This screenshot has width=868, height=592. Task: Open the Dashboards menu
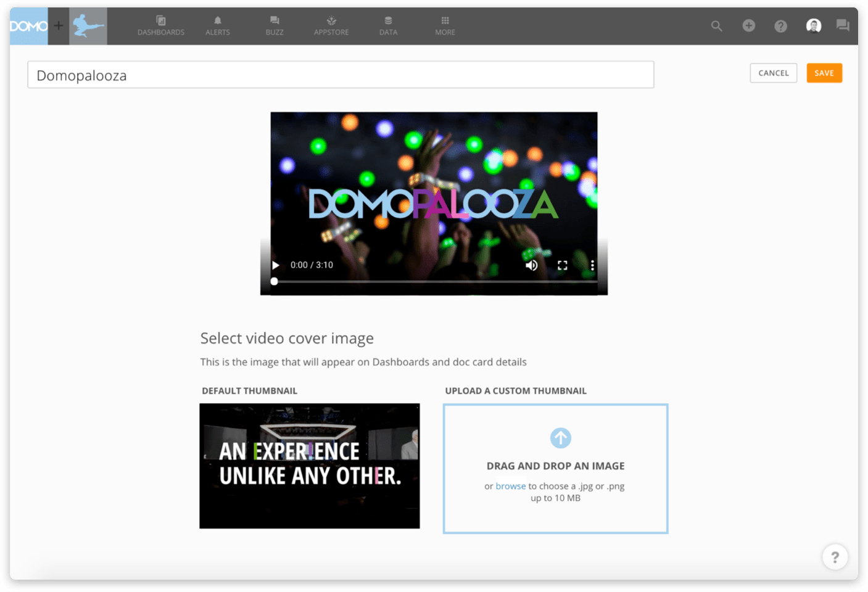pyautogui.click(x=161, y=26)
